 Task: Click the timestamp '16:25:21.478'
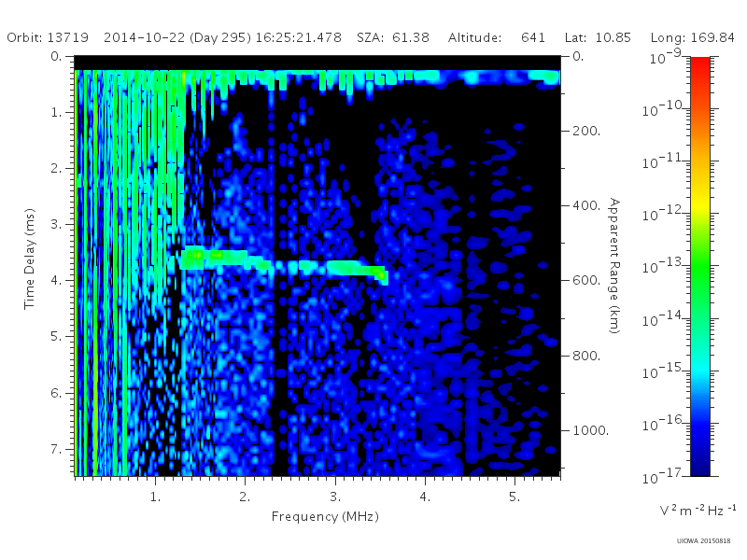(299, 37)
